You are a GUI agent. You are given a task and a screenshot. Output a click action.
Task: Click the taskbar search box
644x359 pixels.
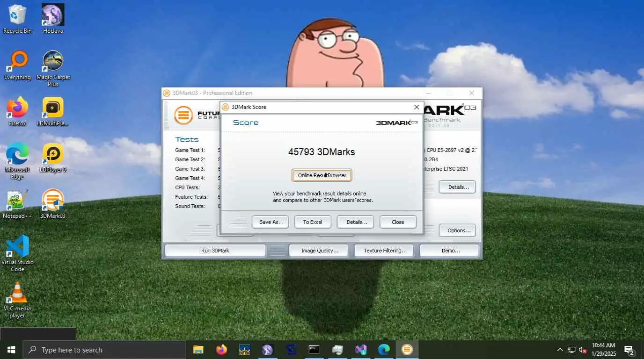tap(104, 350)
